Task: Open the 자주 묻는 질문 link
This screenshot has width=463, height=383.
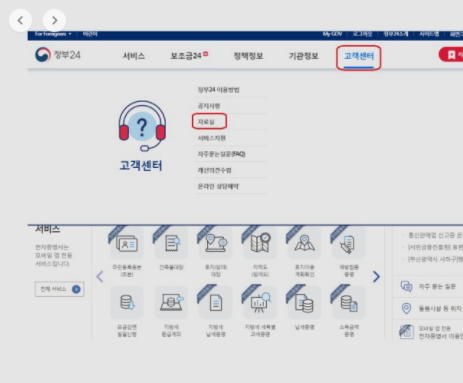Action: coord(437,286)
